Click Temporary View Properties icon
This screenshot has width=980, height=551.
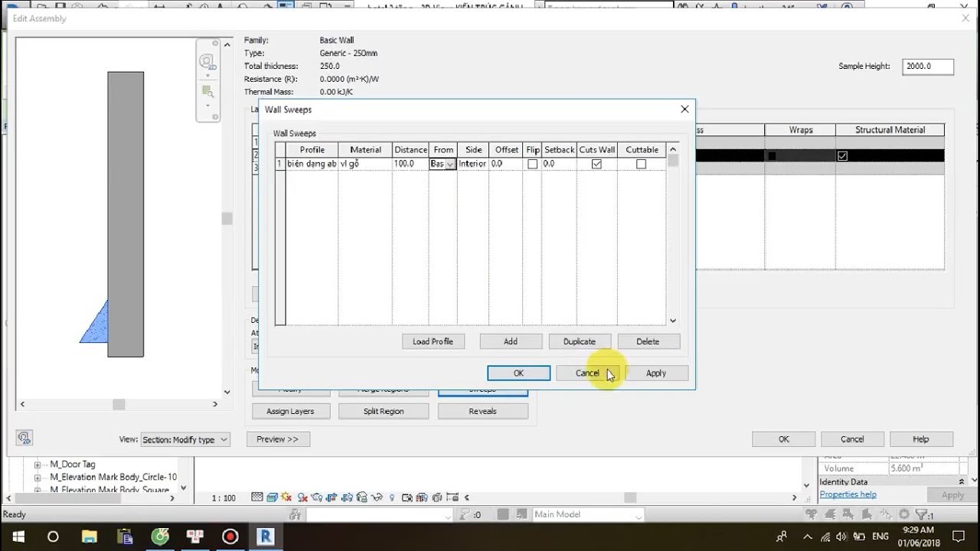click(x=407, y=497)
